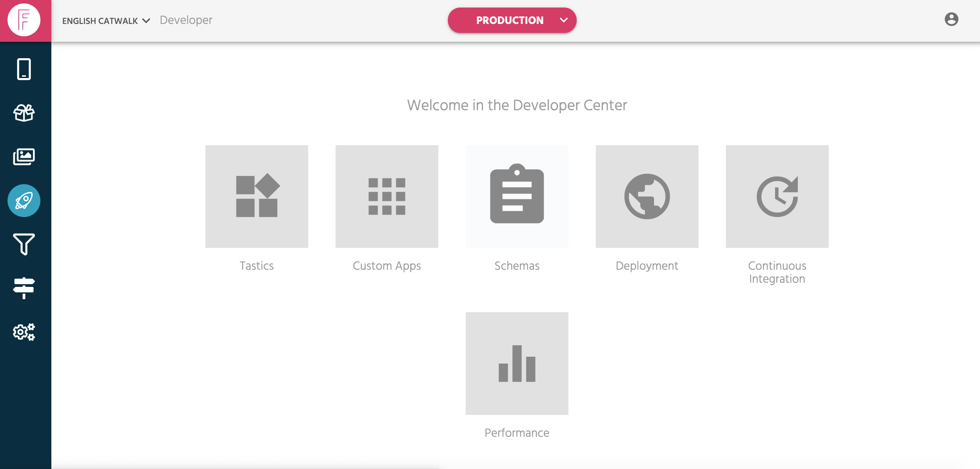
Task: Open the user account profile icon
Action: (x=951, y=20)
